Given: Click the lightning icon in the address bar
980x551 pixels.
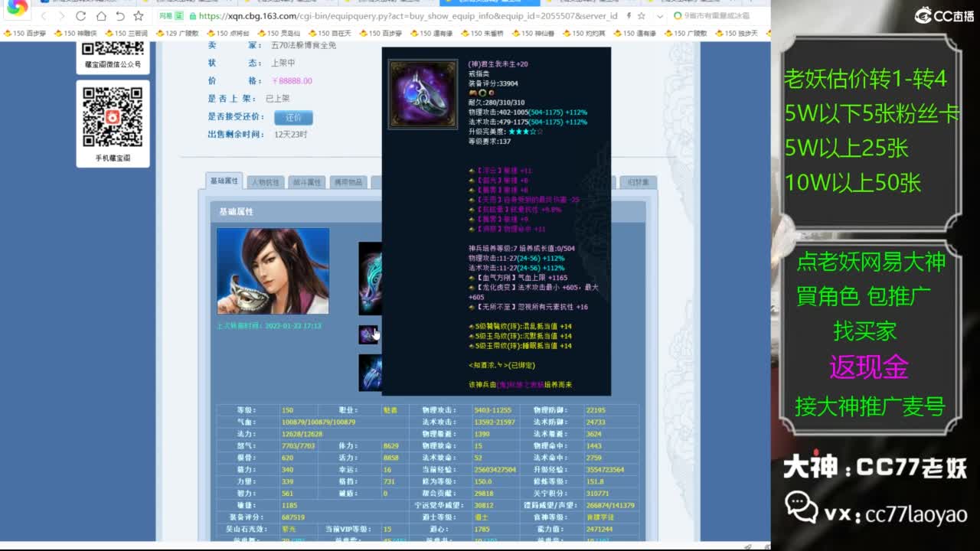Looking at the screenshot, I should (629, 15).
